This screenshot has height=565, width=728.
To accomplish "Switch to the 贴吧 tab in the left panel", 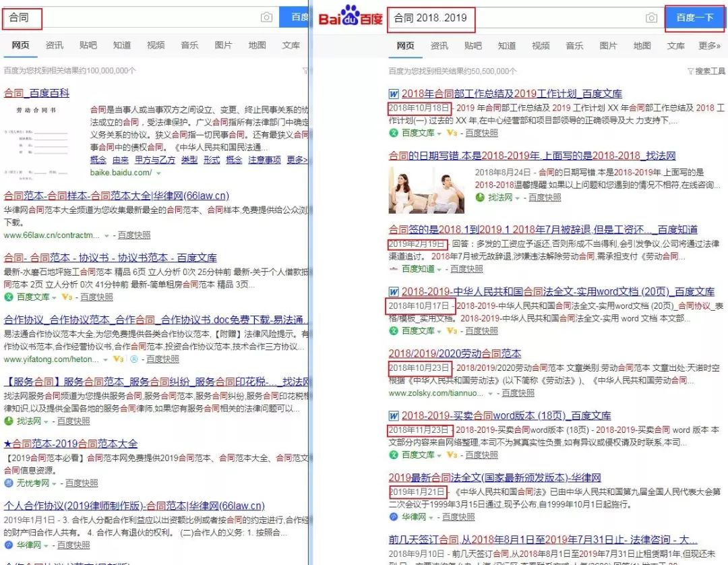I will click(x=88, y=45).
